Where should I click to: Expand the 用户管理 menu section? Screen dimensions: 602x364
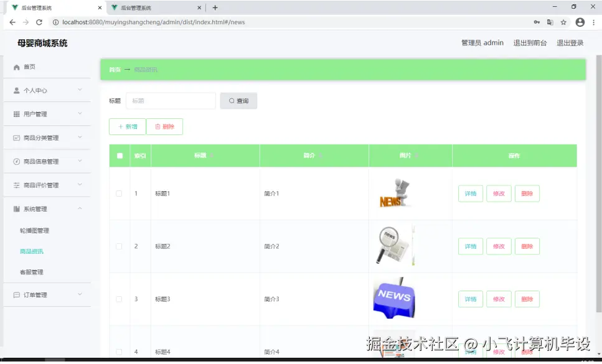coord(47,114)
